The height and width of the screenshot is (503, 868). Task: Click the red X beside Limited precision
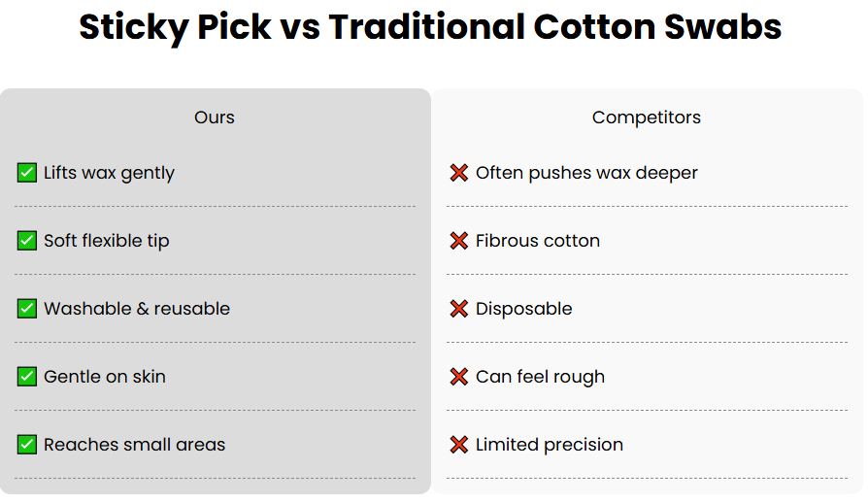click(459, 445)
